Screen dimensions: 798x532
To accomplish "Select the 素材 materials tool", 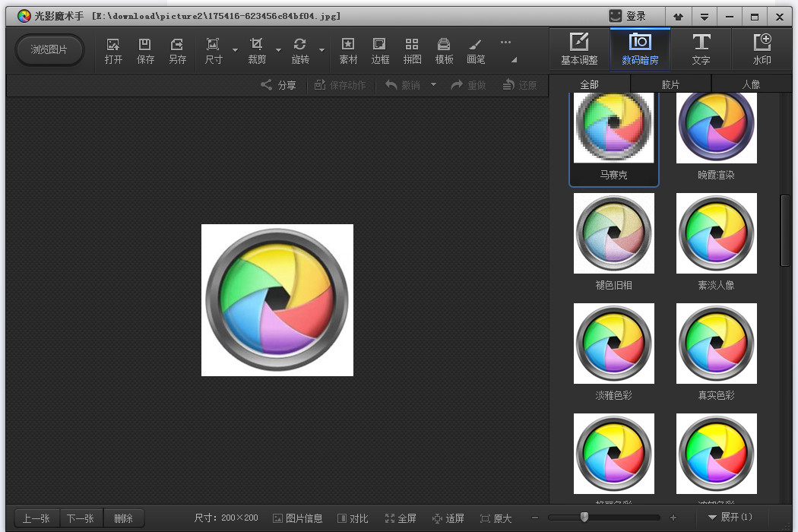I will [x=348, y=51].
